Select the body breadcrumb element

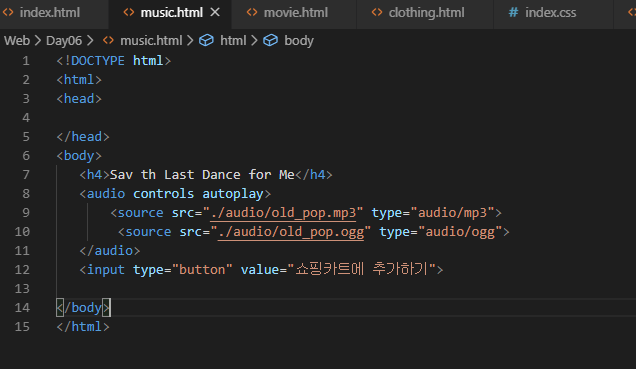click(299, 41)
